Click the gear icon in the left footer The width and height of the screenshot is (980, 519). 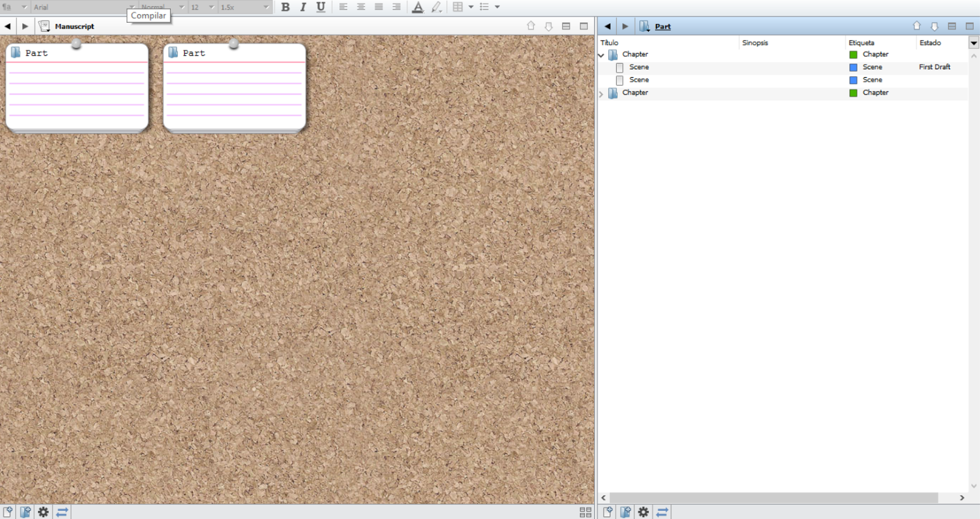[43, 512]
